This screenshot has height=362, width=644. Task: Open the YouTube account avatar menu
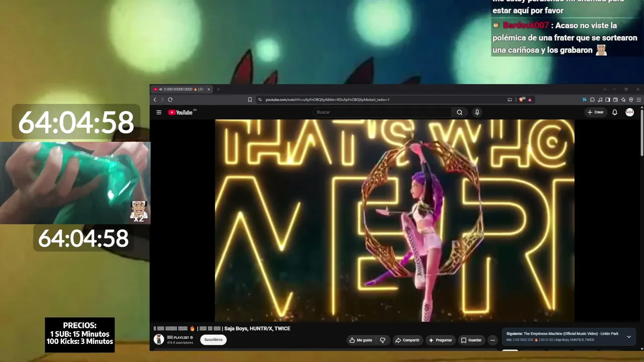point(630,112)
